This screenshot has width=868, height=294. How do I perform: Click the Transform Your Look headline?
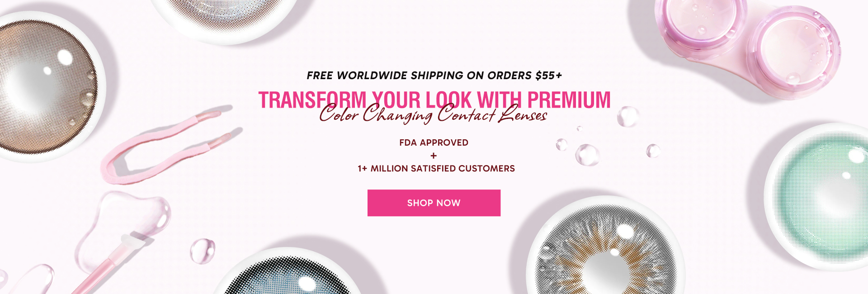pos(434,100)
